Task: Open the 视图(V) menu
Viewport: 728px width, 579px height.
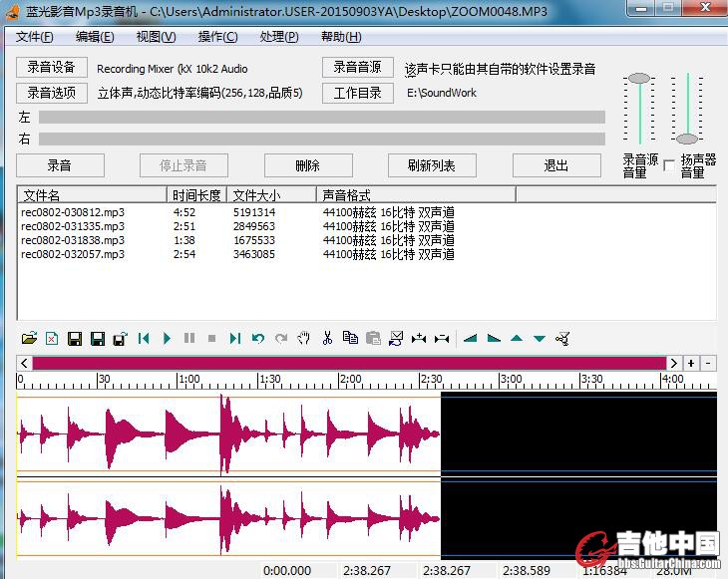Action: click(x=156, y=37)
